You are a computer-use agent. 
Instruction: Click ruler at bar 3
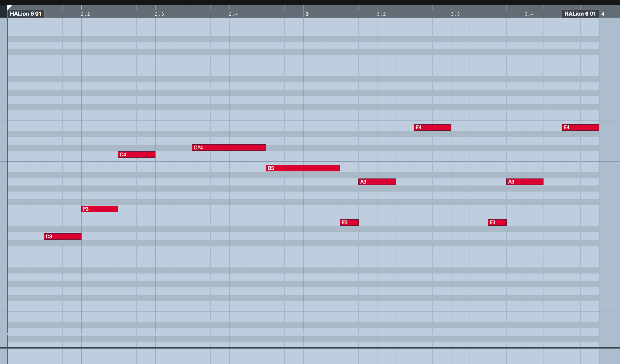click(x=307, y=14)
